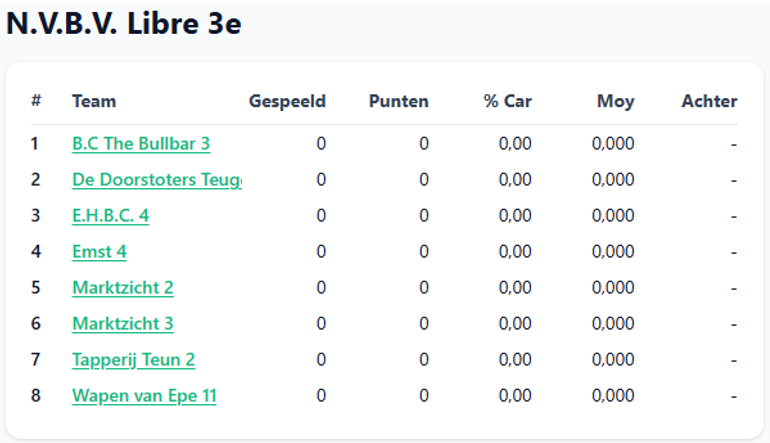Select the Marktzicht 3 link
The width and height of the screenshot is (770, 443).
point(123,324)
